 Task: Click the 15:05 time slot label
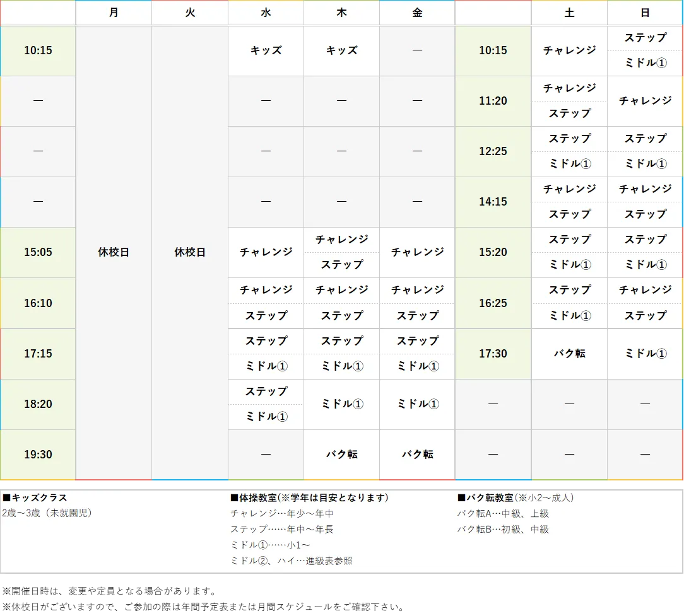point(38,252)
